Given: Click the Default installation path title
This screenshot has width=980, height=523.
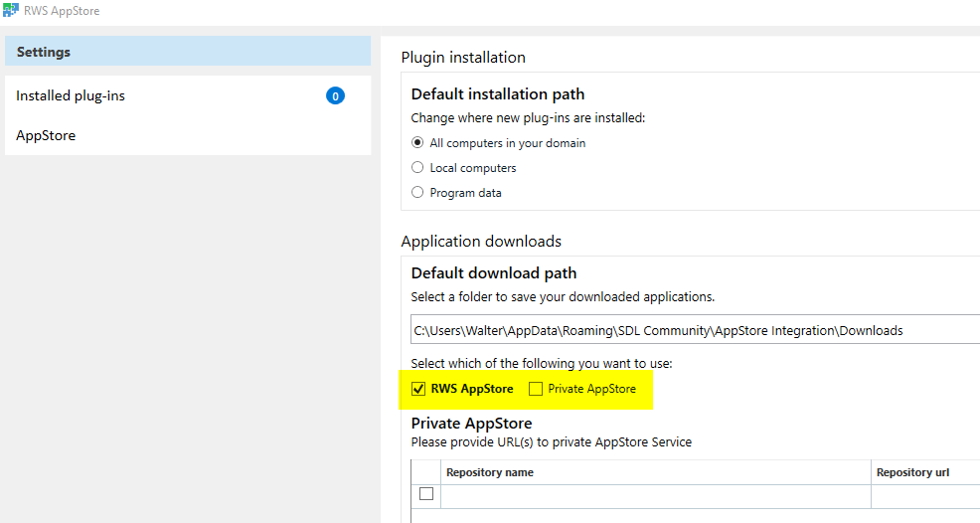Looking at the screenshot, I should click(x=498, y=93).
